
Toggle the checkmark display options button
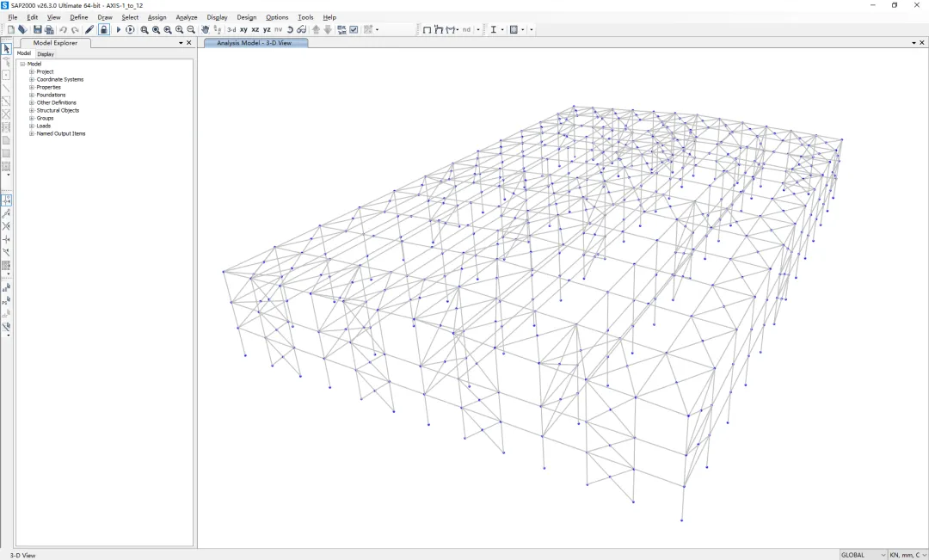pos(354,29)
